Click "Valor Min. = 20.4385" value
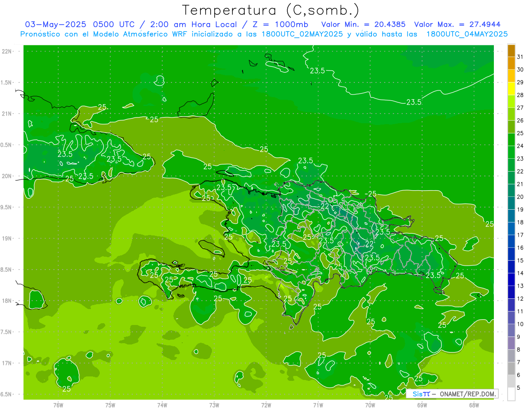Image resolution: width=532 pixels, height=411 pixels. click(x=364, y=24)
